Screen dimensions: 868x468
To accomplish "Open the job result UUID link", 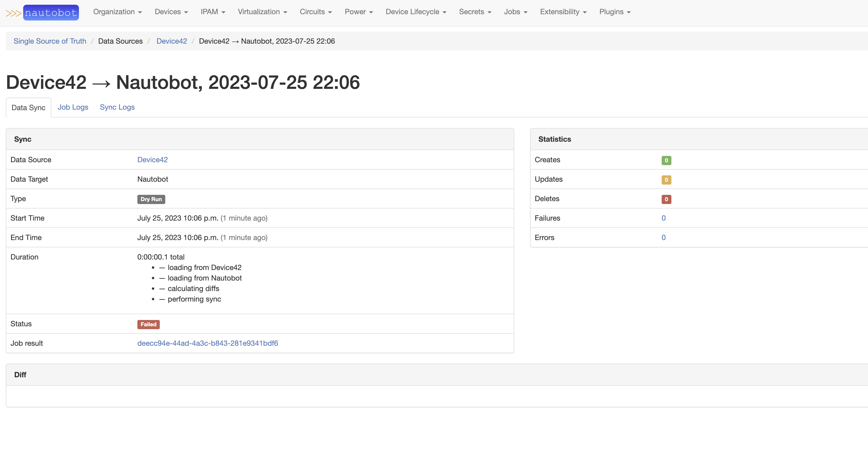I will (x=207, y=343).
